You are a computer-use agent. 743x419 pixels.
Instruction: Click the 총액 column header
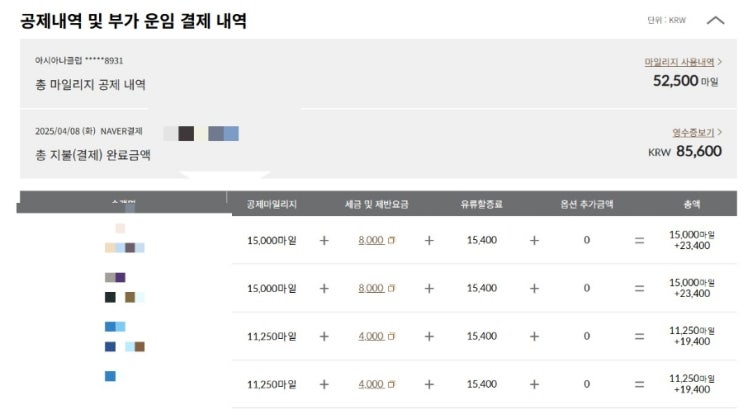click(691, 204)
